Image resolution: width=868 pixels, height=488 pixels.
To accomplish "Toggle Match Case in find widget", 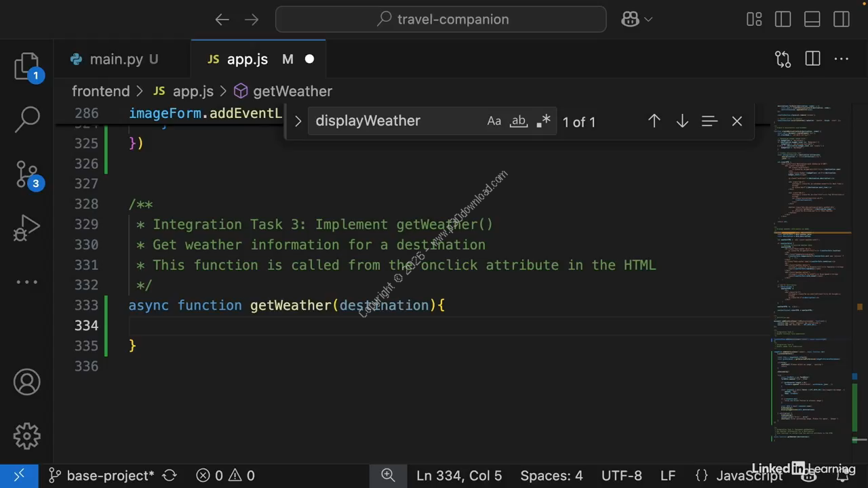I will click(x=494, y=121).
